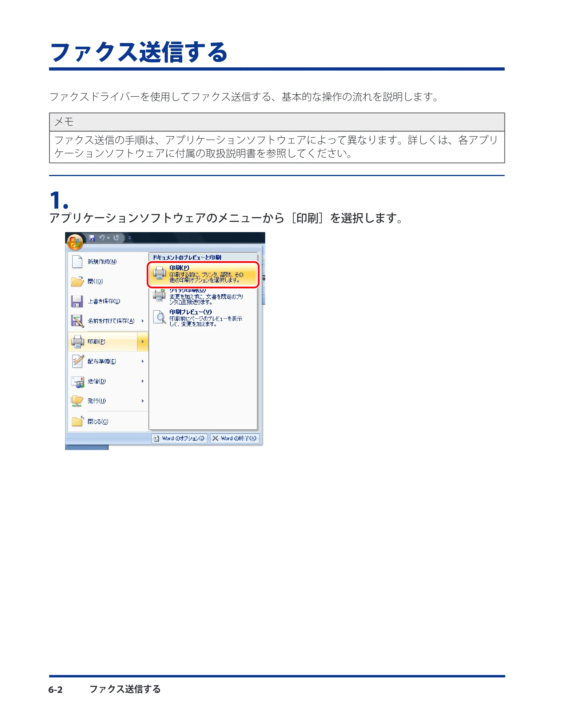Screen dimensions: 566x728
Task: Choose the 新規作成(N) blank page icon
Action: pos(77,262)
